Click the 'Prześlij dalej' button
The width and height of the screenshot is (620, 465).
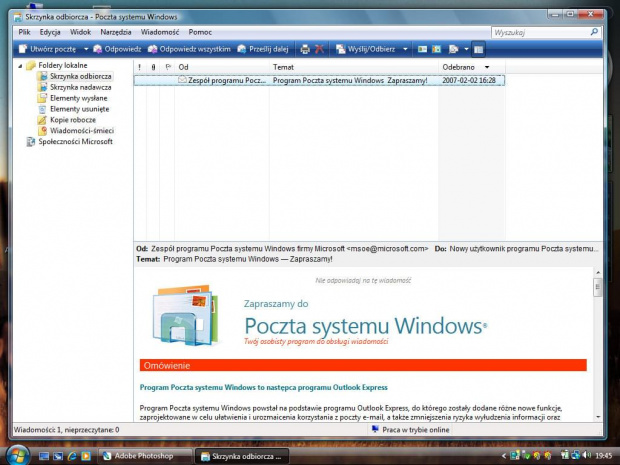[x=263, y=49]
